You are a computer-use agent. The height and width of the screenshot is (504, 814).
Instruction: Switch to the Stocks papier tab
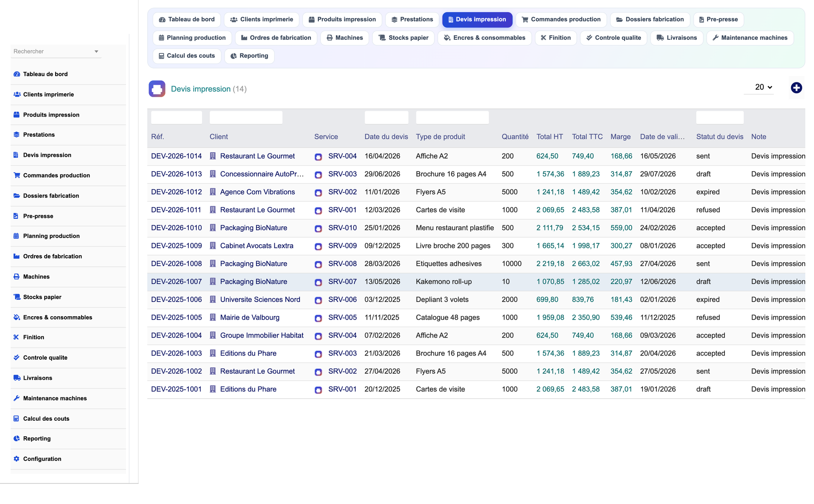click(x=403, y=38)
